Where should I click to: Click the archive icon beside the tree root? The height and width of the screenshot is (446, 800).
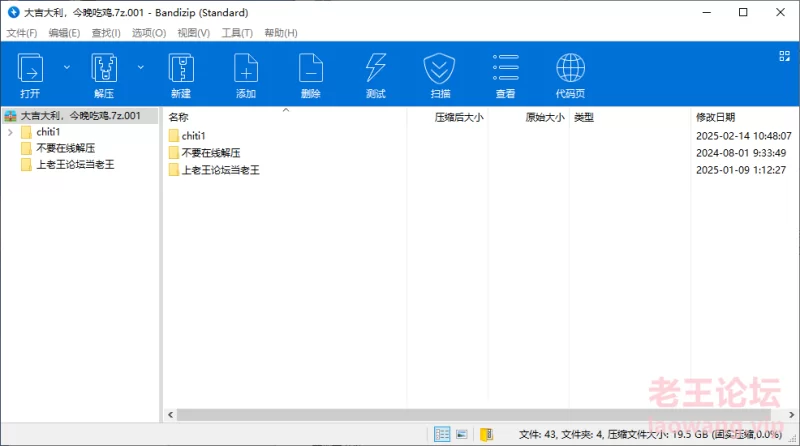(x=10, y=116)
